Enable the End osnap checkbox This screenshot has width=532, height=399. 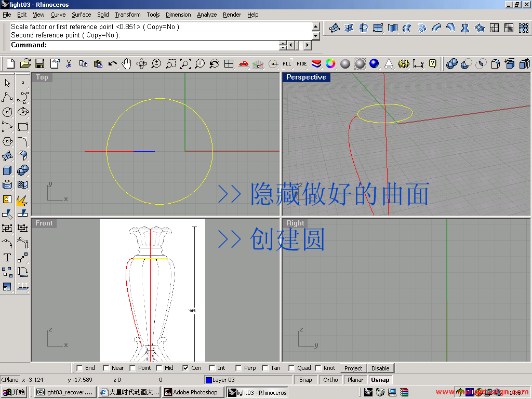click(79, 368)
